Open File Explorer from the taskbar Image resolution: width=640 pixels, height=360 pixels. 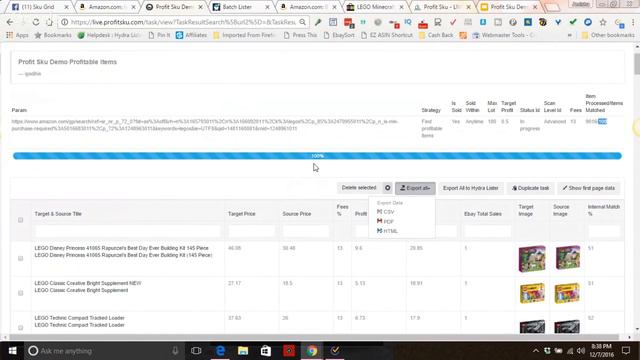click(243, 351)
